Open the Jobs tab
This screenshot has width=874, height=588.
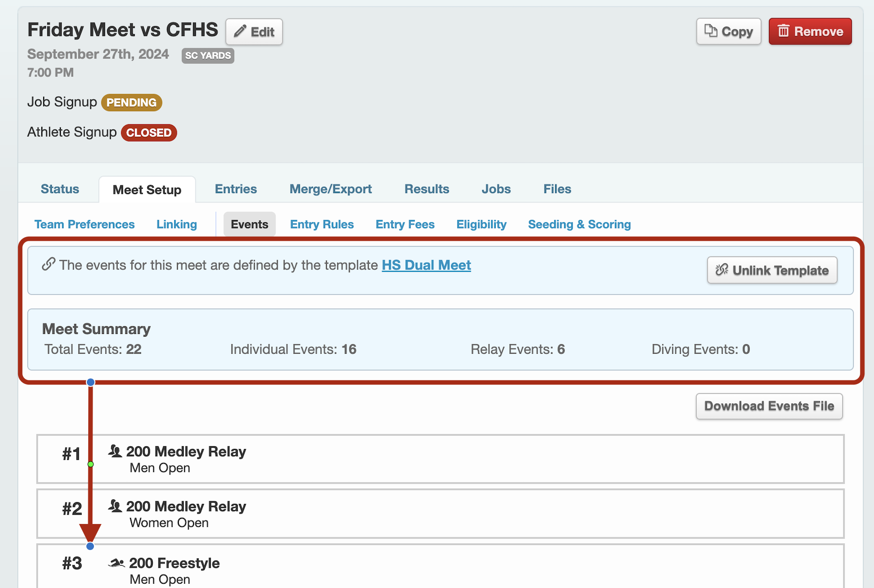click(x=496, y=189)
